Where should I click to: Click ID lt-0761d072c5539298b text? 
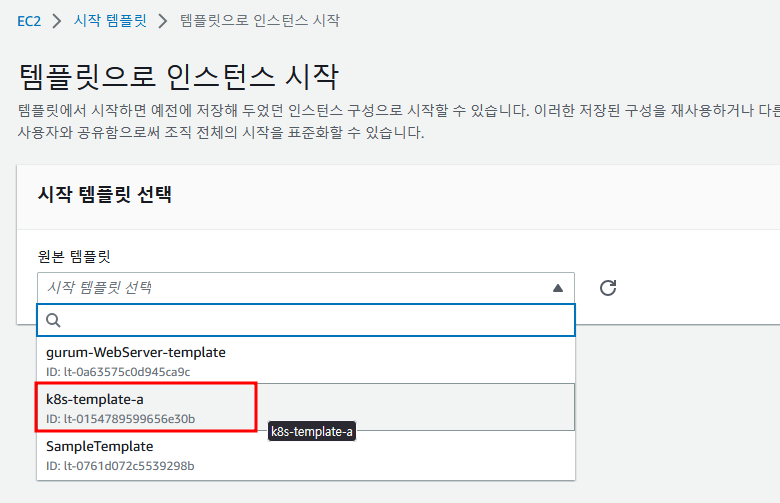click(120, 466)
